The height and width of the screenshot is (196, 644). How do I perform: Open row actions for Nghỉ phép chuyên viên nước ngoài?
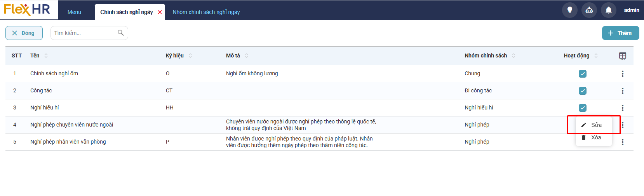(x=623, y=125)
